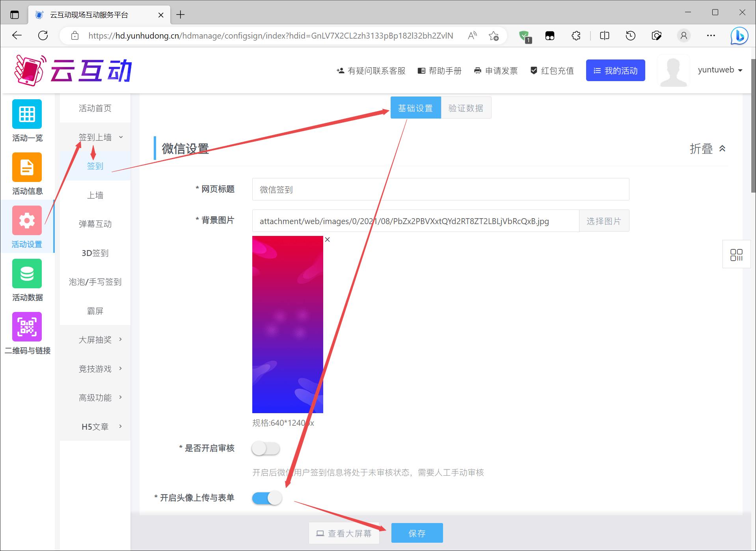
Task: Enable the 是否开启审核 switch
Action: coord(266,449)
